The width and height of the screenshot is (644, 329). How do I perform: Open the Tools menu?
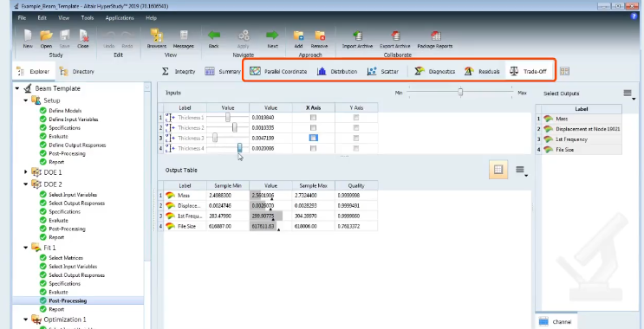(87, 18)
